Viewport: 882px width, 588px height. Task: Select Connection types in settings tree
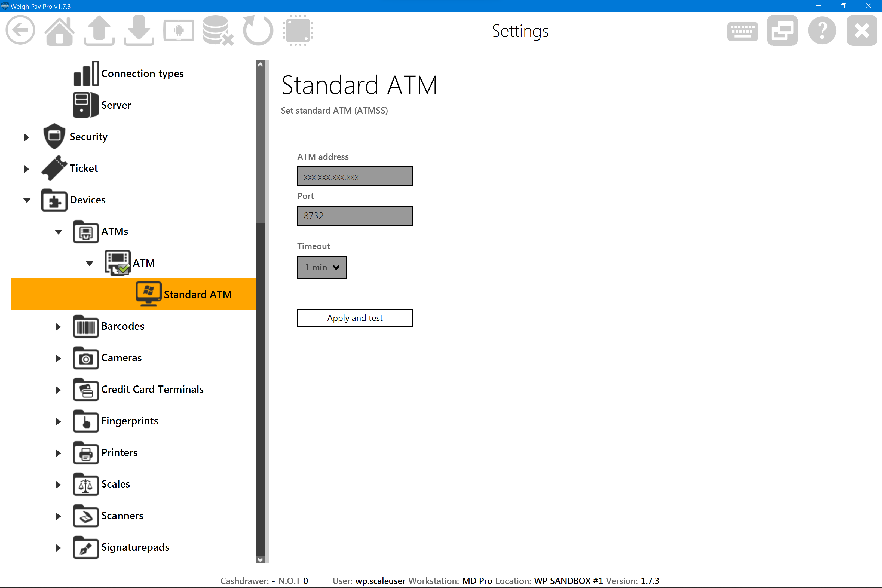coord(142,73)
